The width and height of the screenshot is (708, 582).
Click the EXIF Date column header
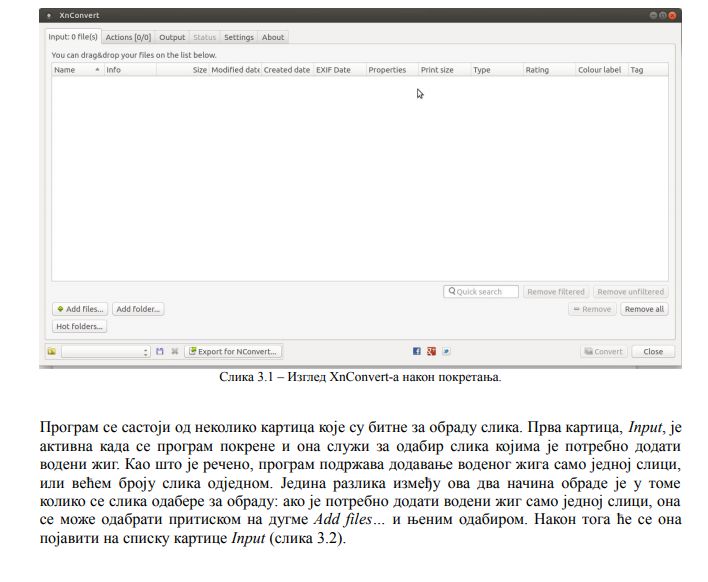(340, 70)
